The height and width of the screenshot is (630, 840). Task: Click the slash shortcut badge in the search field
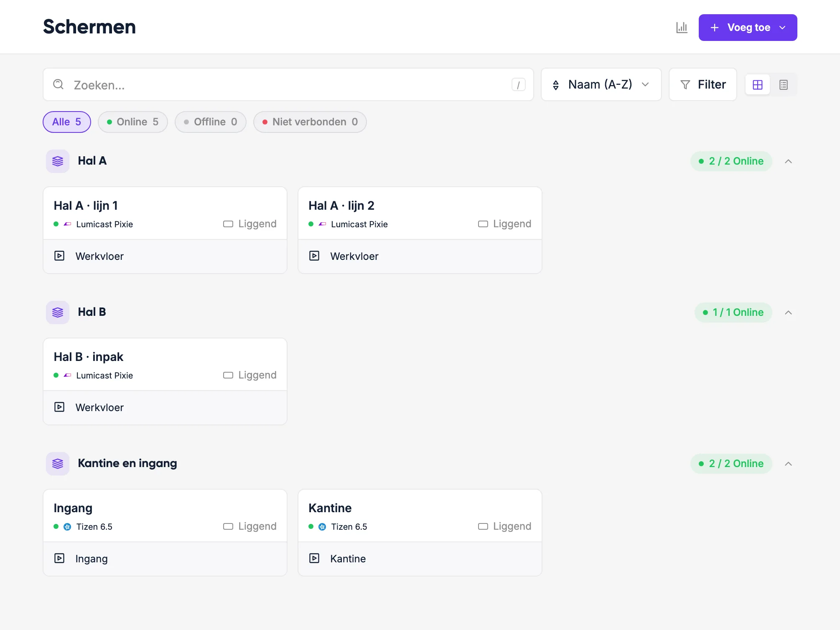pyautogui.click(x=518, y=85)
